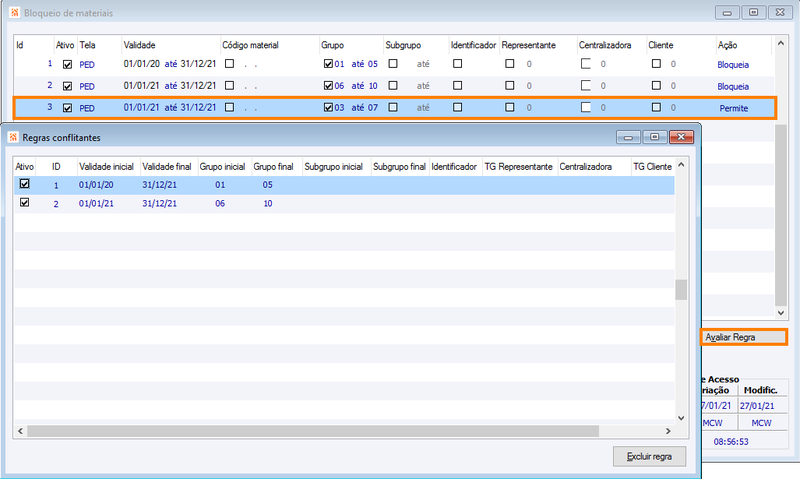
Task: Toggle Ativo checkbox for rule 2 in Bloqueio de materiais
Action: (67, 86)
